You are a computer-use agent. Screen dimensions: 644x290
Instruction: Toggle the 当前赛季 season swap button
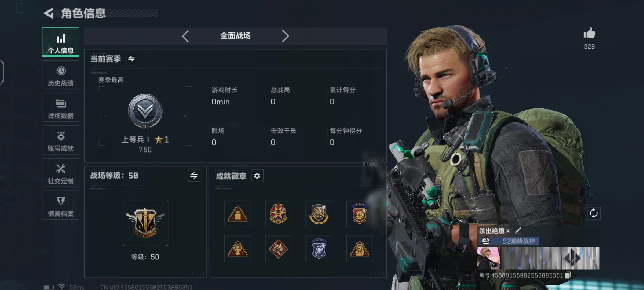[131, 59]
